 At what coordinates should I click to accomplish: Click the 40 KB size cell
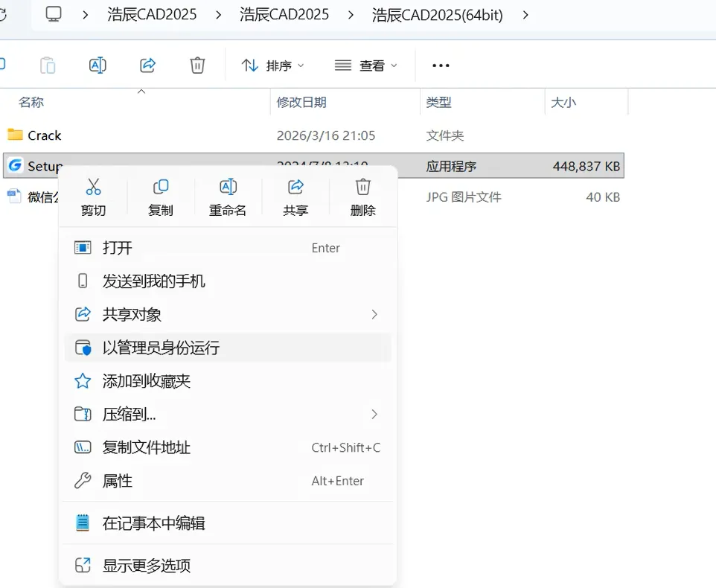click(603, 197)
